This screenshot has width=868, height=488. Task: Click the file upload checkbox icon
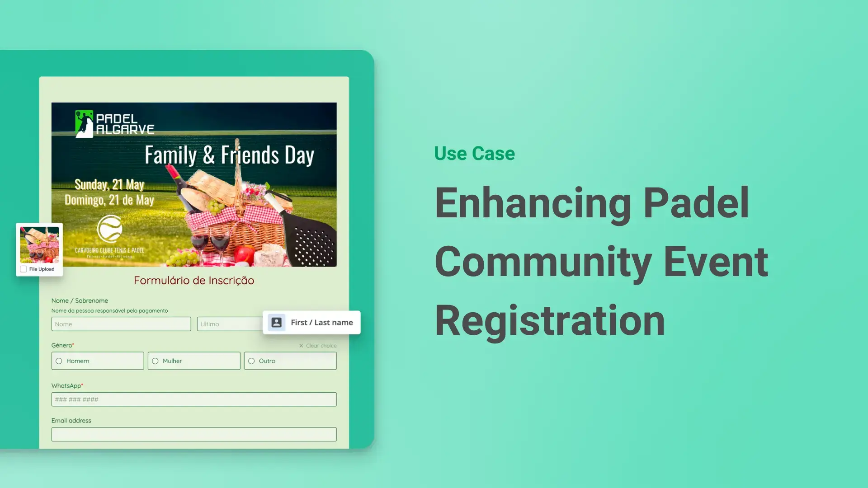(x=22, y=269)
